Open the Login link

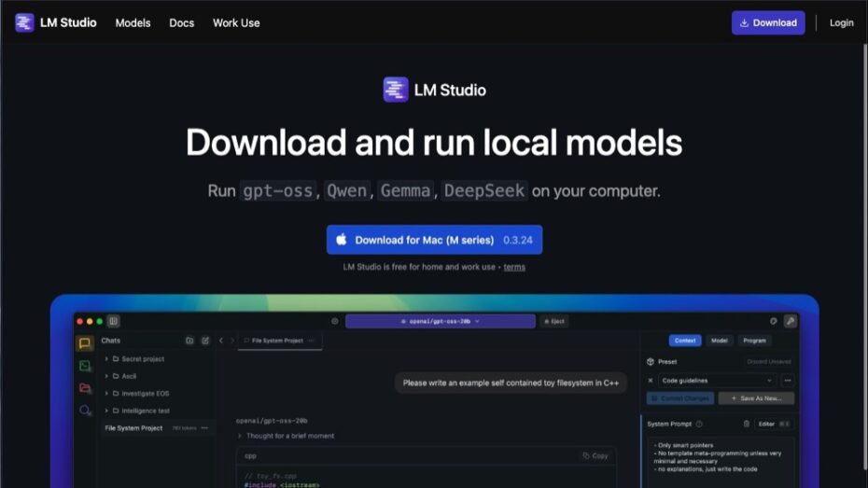841,22
